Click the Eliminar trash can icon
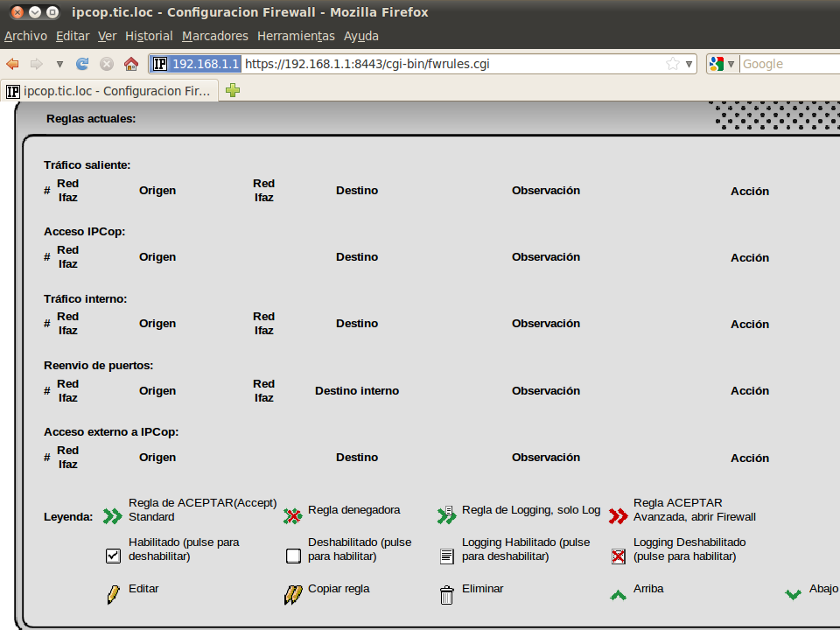This screenshot has height=630, width=840. pyautogui.click(x=446, y=596)
